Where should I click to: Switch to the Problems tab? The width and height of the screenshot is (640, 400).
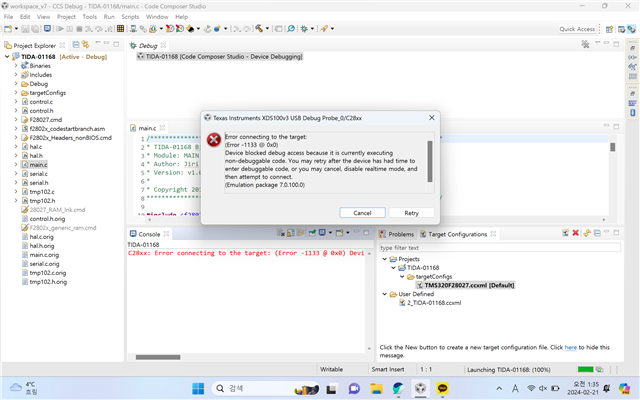pyautogui.click(x=396, y=234)
